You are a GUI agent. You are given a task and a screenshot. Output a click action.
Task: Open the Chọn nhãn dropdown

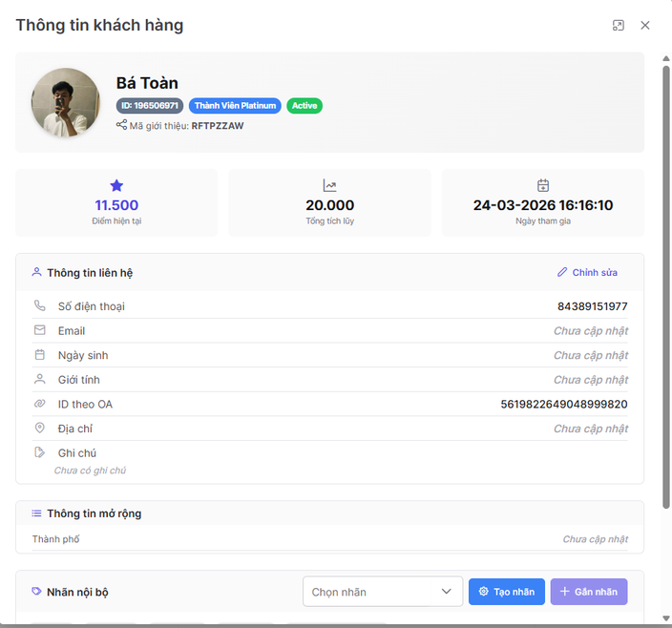click(383, 592)
